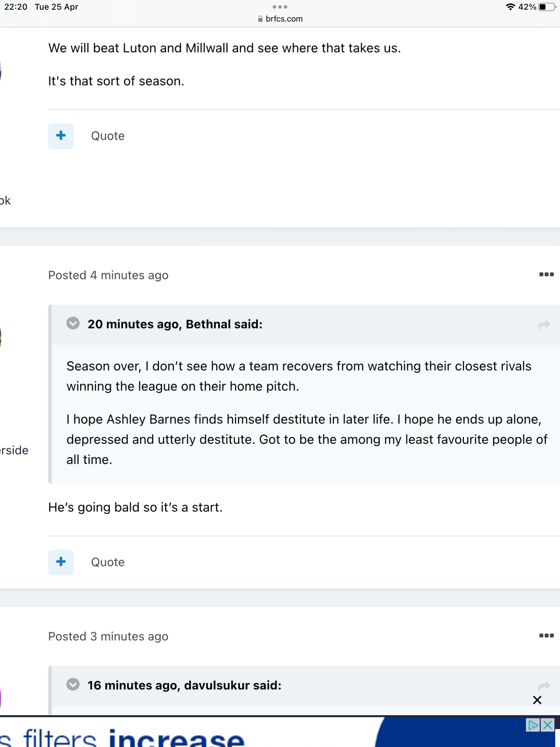Tap the brfcs.com address bar
The width and height of the screenshot is (560, 747).
pos(280,19)
